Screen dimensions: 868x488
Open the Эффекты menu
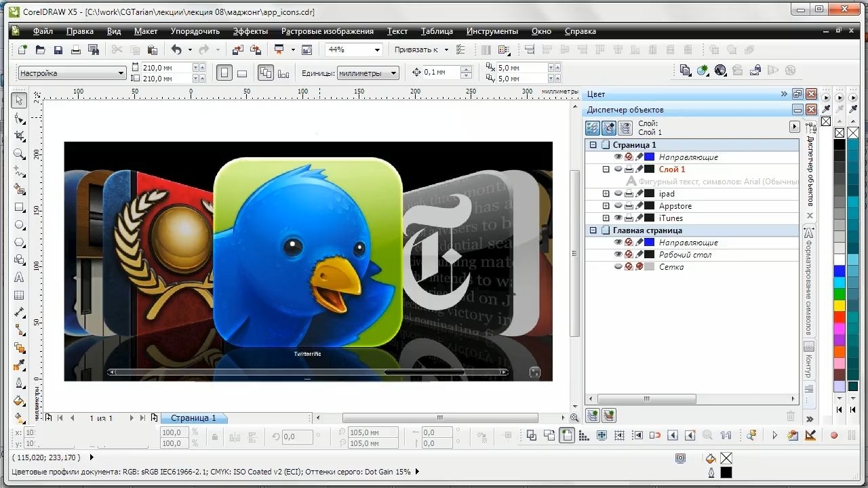(250, 31)
